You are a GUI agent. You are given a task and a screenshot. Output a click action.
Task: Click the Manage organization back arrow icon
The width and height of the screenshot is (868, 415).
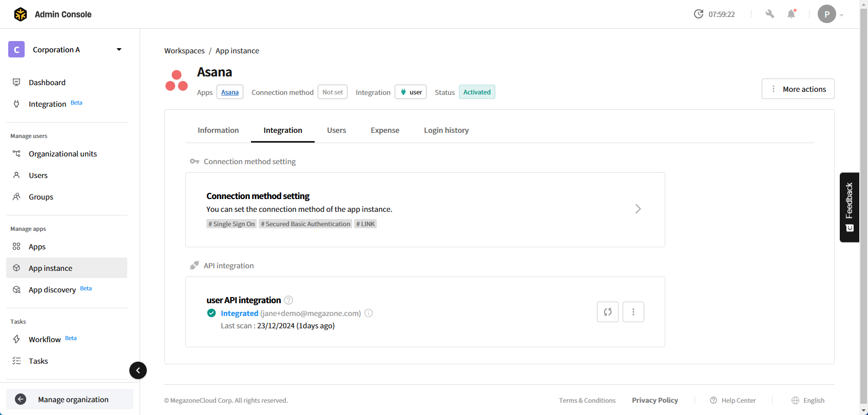point(21,399)
